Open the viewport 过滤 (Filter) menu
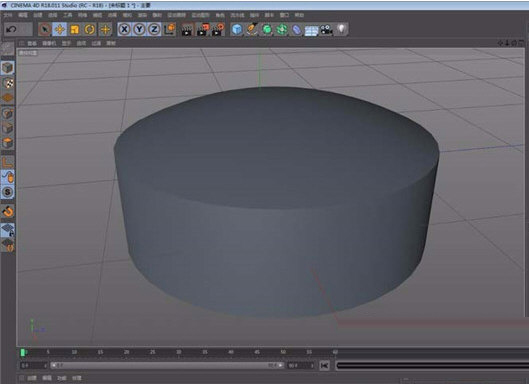The width and height of the screenshot is (529, 384). click(x=96, y=44)
